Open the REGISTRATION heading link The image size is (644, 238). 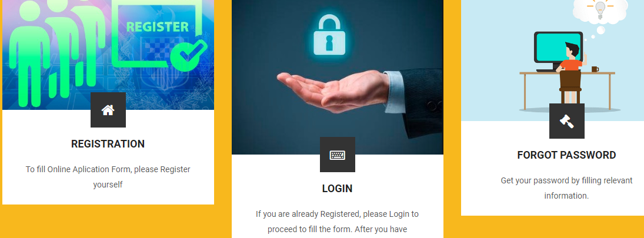[108, 144]
